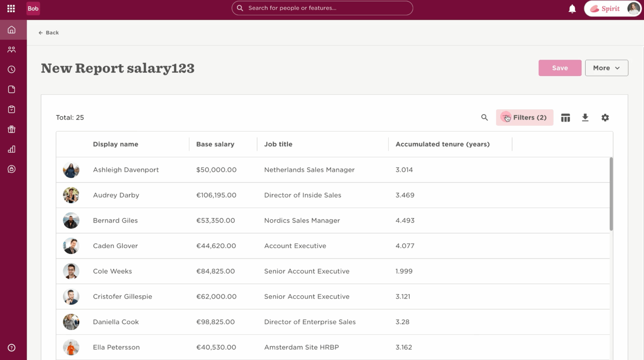Screen dimensions: 644x360
Task: Sort by Job title column header
Action: [x=278, y=144]
